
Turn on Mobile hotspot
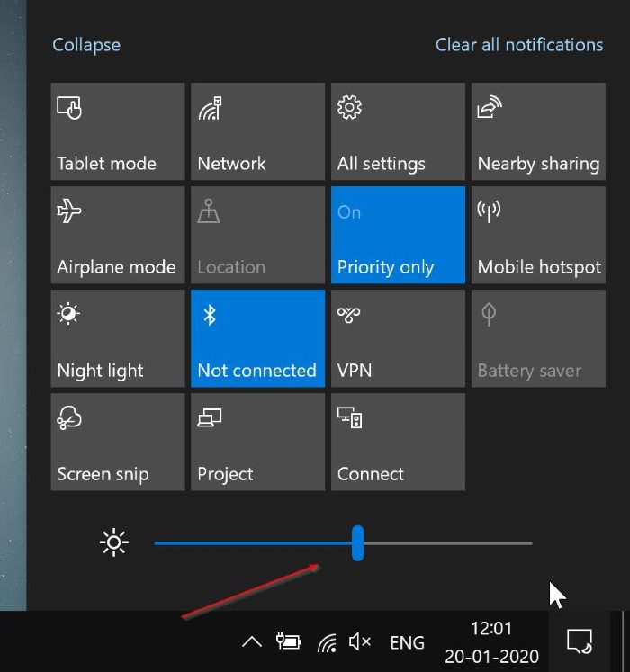538,235
